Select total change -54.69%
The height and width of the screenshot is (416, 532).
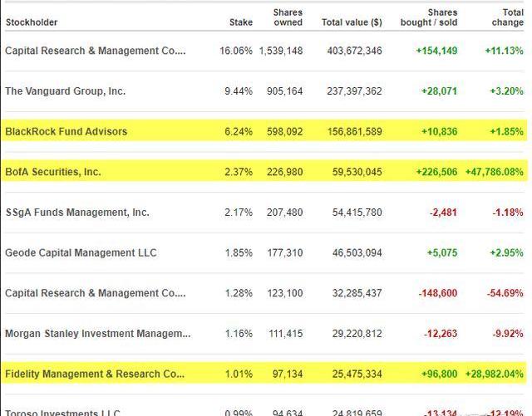pos(505,293)
